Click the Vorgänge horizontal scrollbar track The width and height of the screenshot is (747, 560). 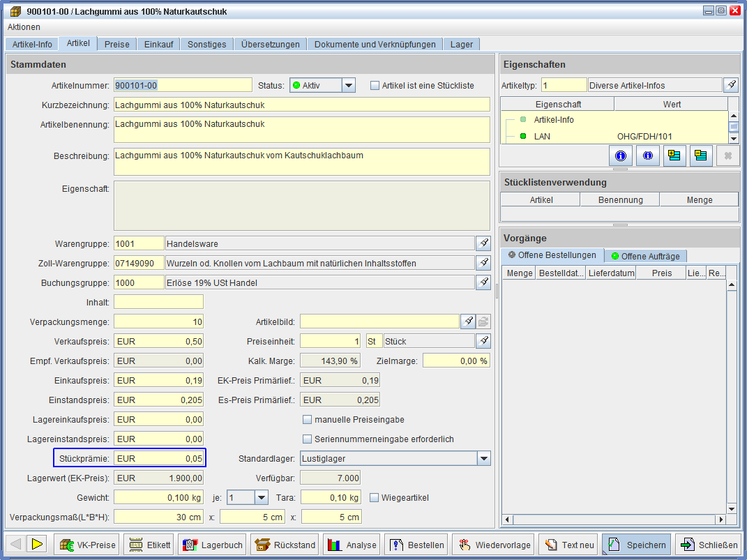coord(614,520)
